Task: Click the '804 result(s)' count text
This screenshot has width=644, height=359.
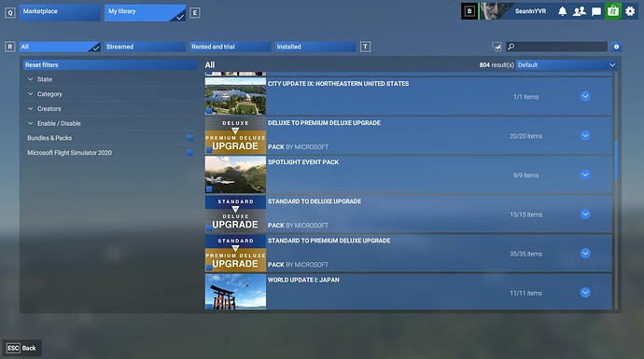Action: (x=497, y=65)
